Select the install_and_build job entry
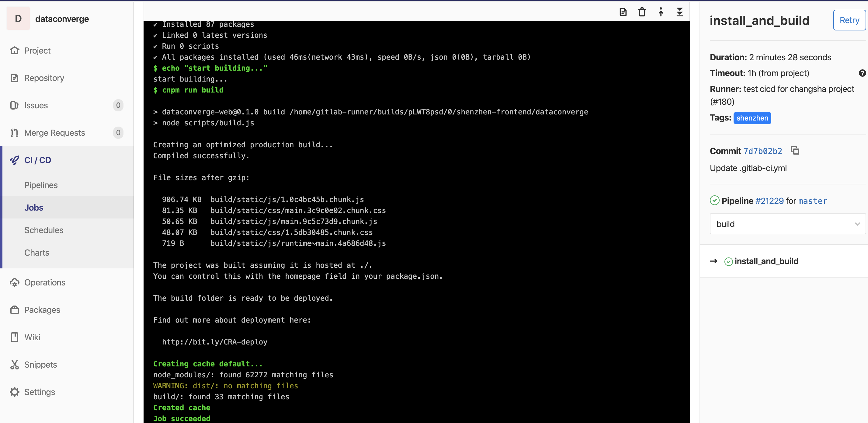This screenshot has height=423, width=868. click(x=766, y=261)
